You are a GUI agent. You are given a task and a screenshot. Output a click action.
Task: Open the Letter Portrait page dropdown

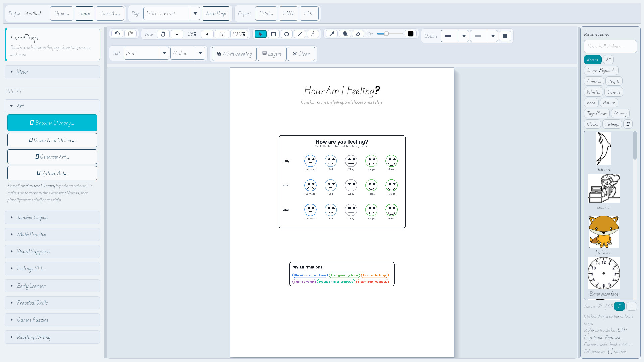click(171, 14)
